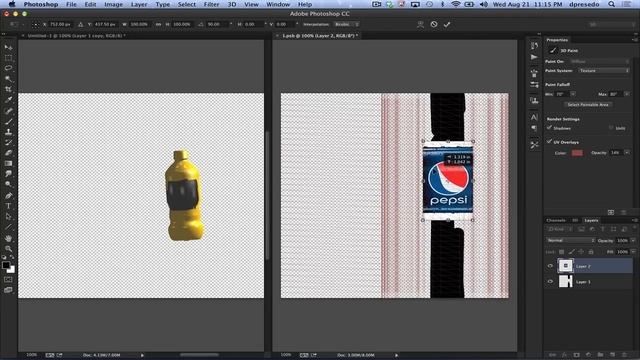
Task: Select the Pen tool
Action: [8, 196]
